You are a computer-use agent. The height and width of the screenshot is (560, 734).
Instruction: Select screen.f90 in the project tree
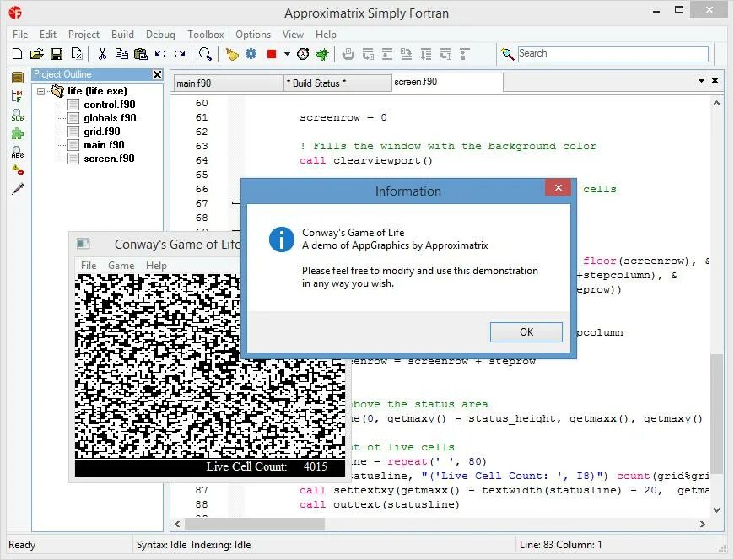click(109, 159)
